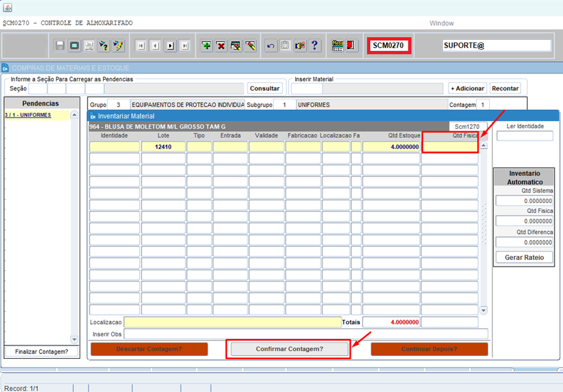Click the undo arrow toolbar icon
The image size is (563, 392).
point(270,46)
